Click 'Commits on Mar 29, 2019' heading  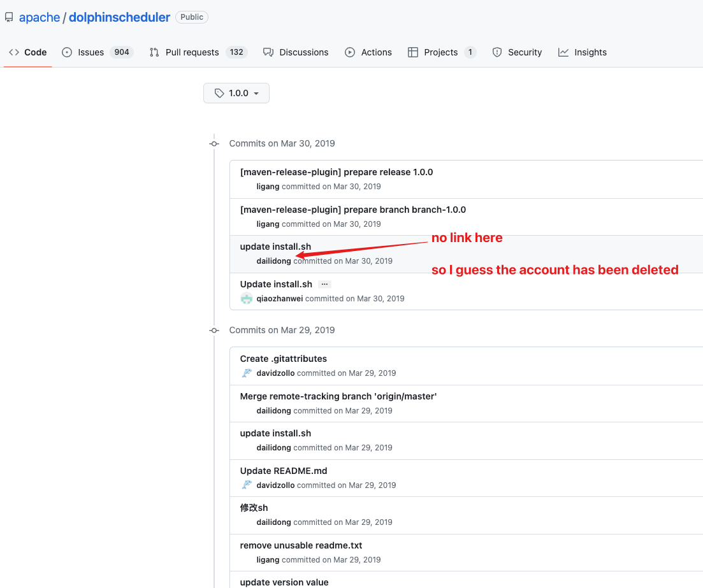click(x=282, y=330)
